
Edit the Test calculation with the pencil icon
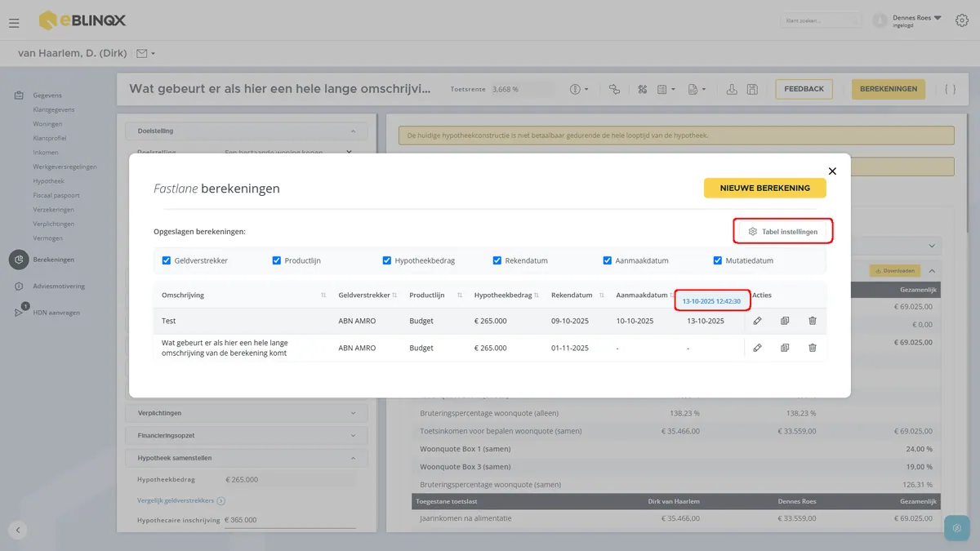pyautogui.click(x=757, y=321)
